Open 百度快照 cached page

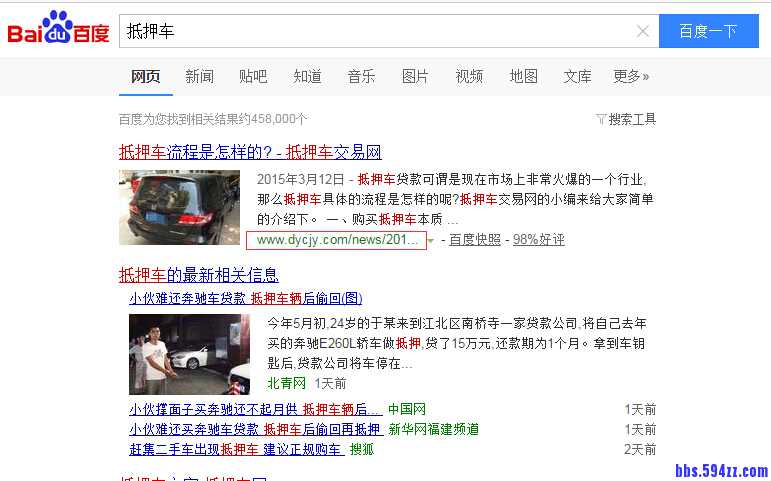point(474,240)
